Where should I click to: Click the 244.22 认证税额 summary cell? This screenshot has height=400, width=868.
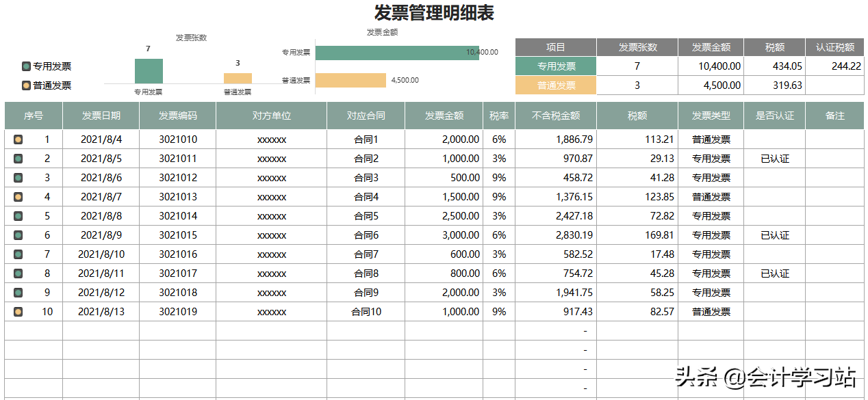click(x=836, y=66)
